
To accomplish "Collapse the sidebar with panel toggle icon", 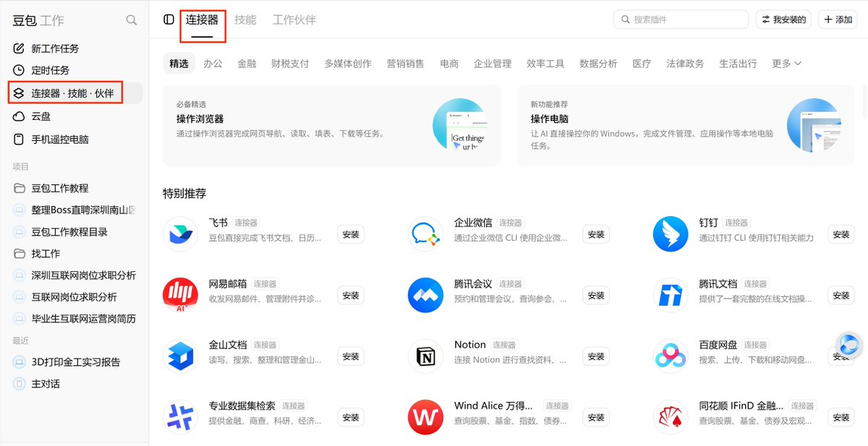I will [169, 20].
